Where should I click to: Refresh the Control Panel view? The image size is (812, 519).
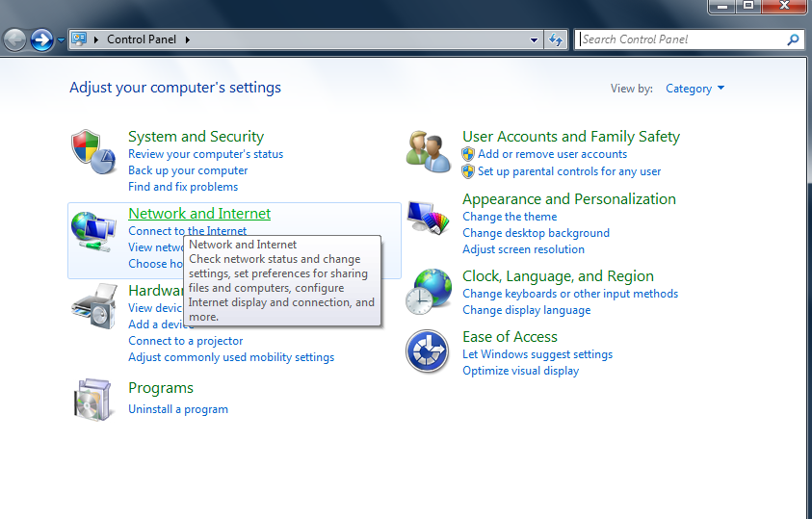pos(556,39)
